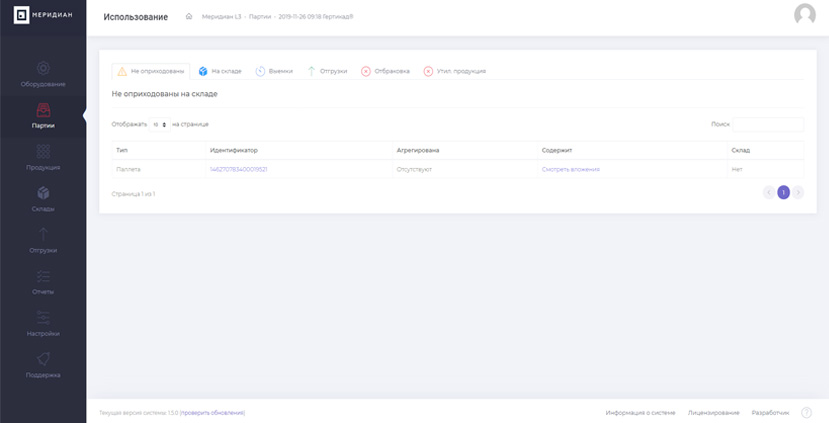Open the Оборудование sidebar section
Viewport: 829px width, 423px height.
click(43, 74)
